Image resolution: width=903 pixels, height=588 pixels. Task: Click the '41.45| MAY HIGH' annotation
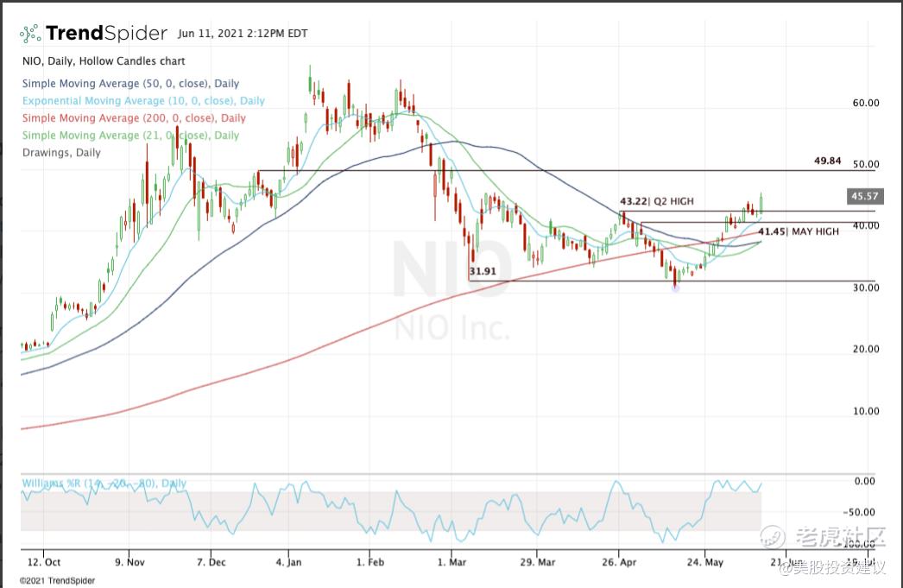(799, 231)
